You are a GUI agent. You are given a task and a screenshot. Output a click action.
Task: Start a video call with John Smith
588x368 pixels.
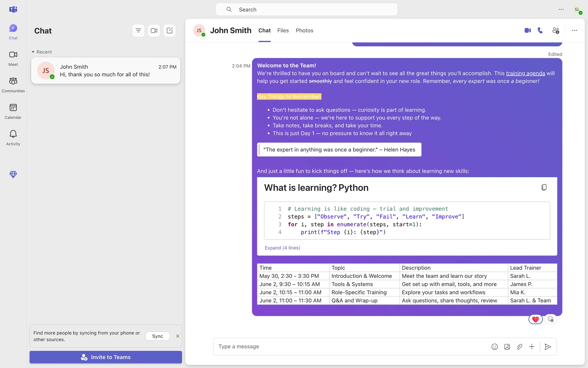click(x=527, y=30)
